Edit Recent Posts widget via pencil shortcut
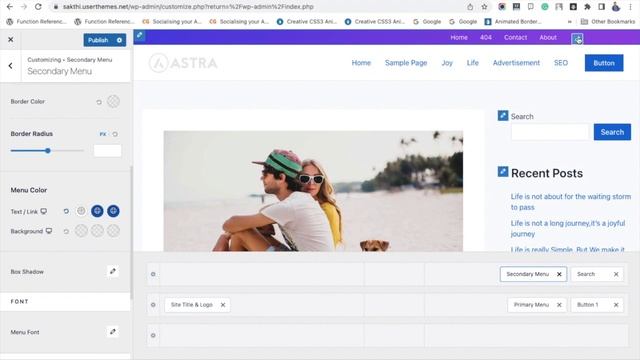The width and height of the screenshot is (640, 360). coord(503,171)
